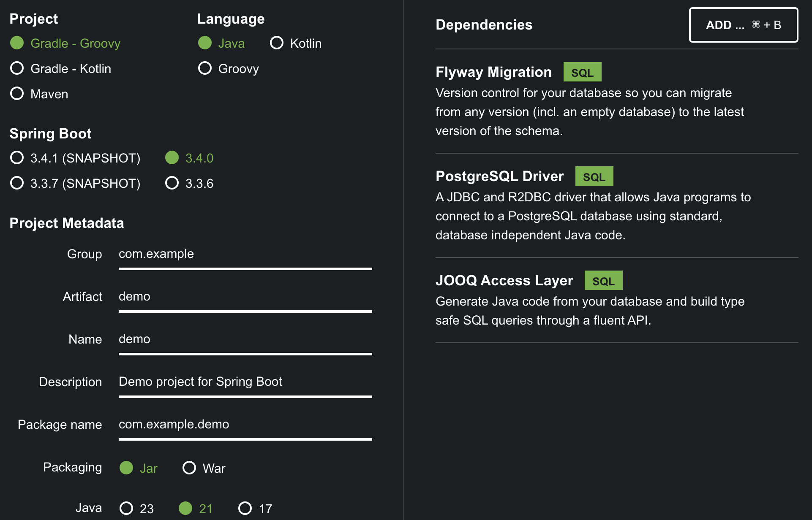Viewport: 812px width, 520px height.
Task: Click the Group label
Action: [84, 254]
